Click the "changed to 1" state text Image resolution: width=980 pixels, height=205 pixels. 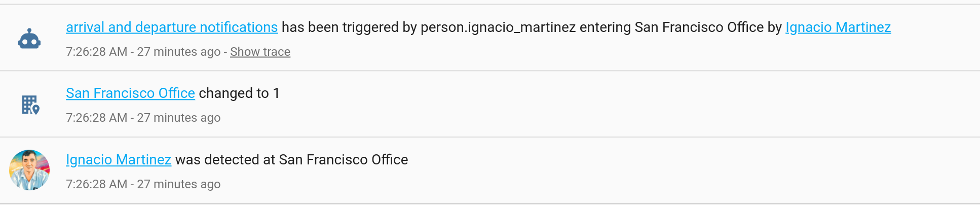click(x=239, y=93)
